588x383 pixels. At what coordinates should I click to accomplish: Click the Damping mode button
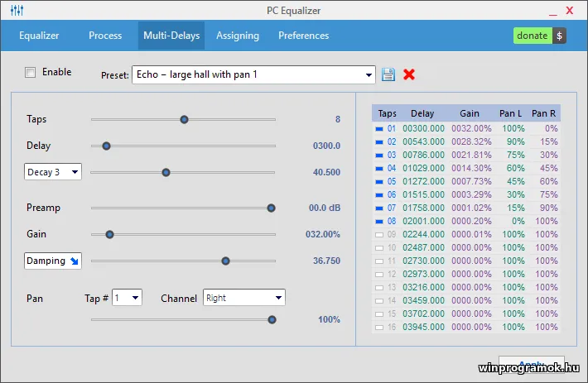(x=53, y=261)
